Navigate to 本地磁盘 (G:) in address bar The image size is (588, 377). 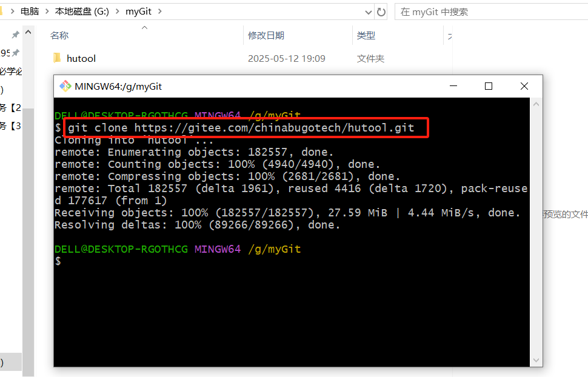(x=82, y=12)
